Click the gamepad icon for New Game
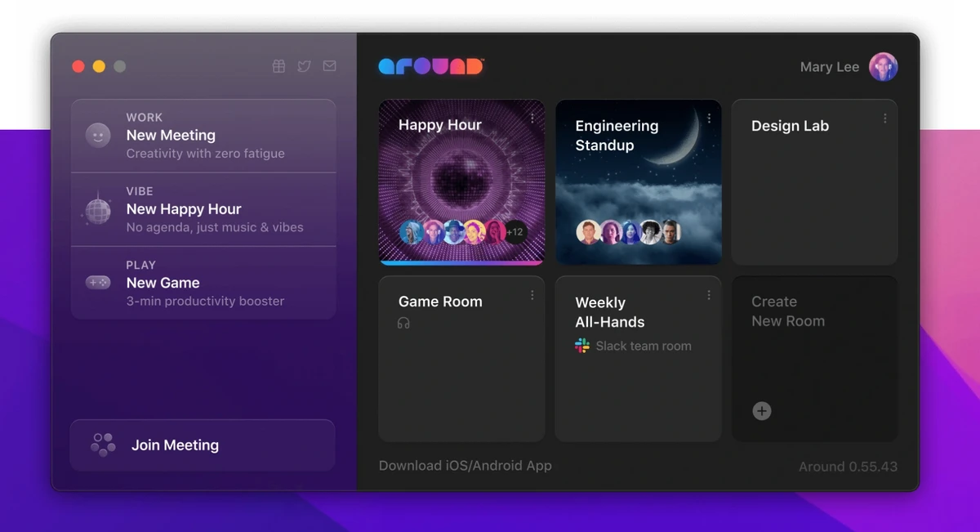The height and width of the screenshot is (532, 980). (98, 283)
